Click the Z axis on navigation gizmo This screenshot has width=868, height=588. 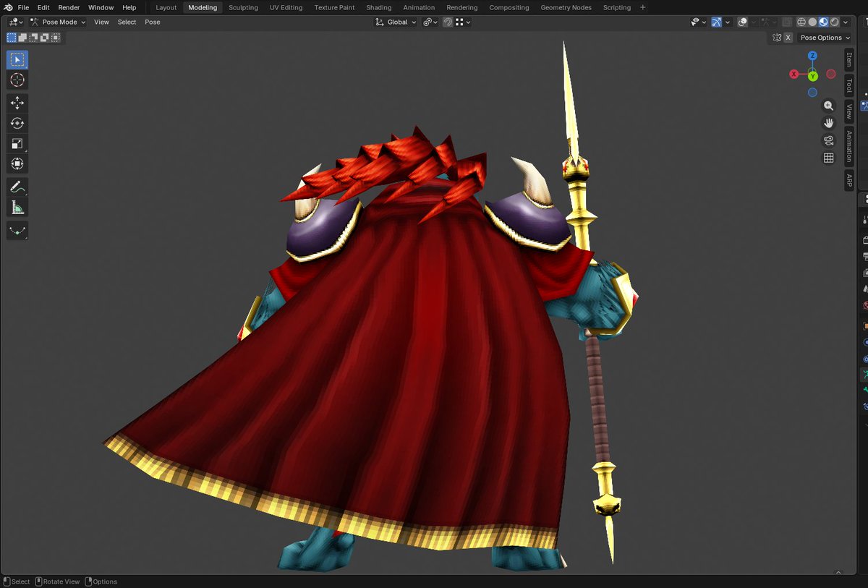click(x=812, y=56)
